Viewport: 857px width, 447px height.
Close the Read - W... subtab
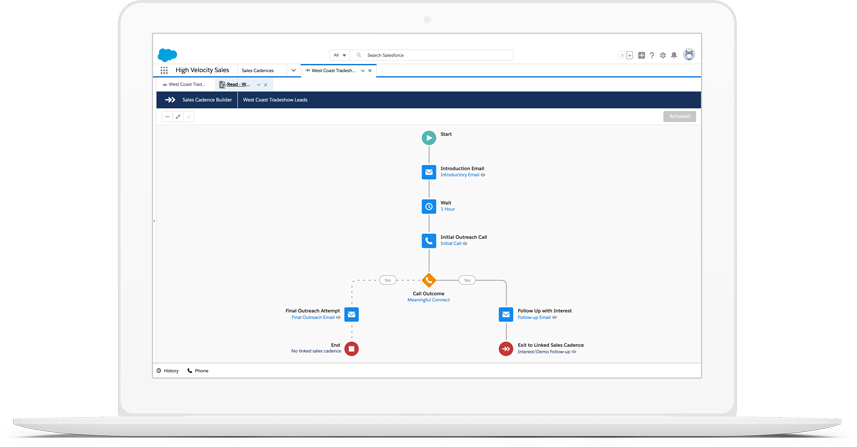[x=266, y=85]
